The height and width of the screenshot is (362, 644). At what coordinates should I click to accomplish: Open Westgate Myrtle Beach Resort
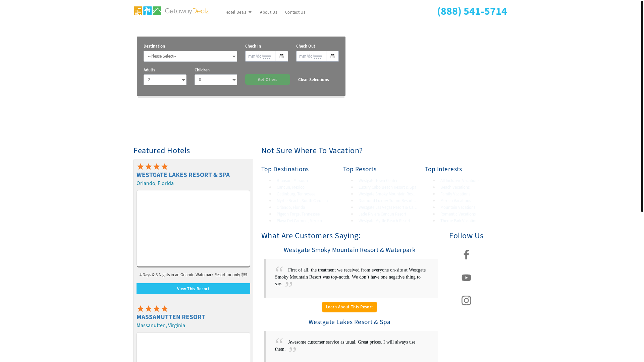[384, 221]
